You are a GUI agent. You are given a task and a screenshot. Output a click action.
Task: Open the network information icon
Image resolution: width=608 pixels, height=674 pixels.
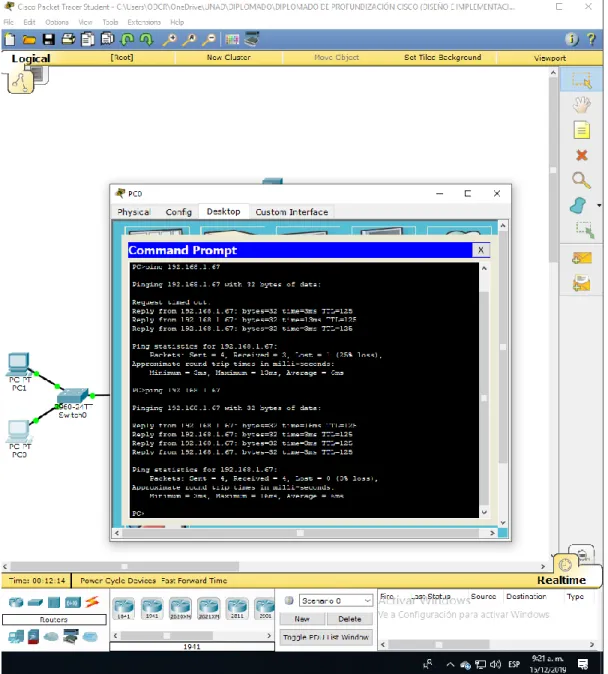pos(571,39)
